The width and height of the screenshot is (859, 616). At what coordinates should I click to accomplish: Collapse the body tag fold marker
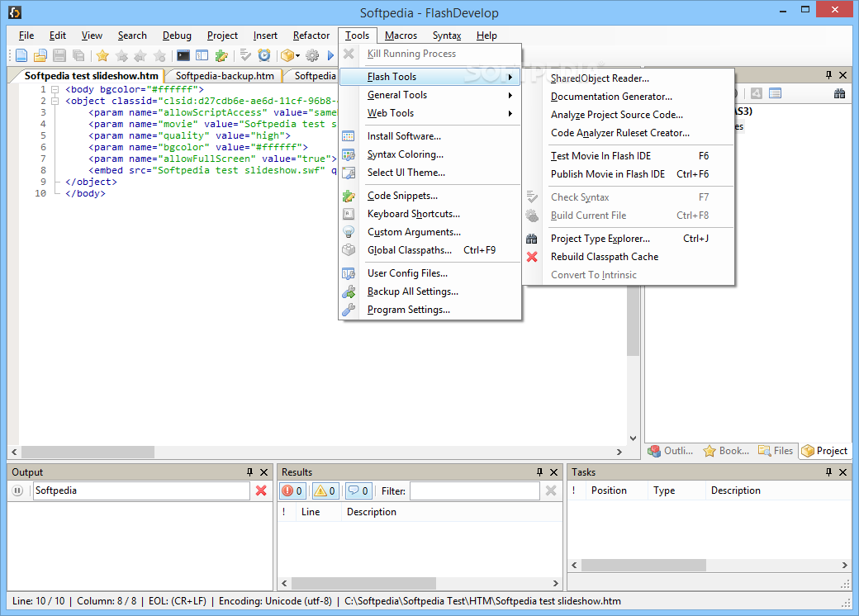click(x=55, y=89)
